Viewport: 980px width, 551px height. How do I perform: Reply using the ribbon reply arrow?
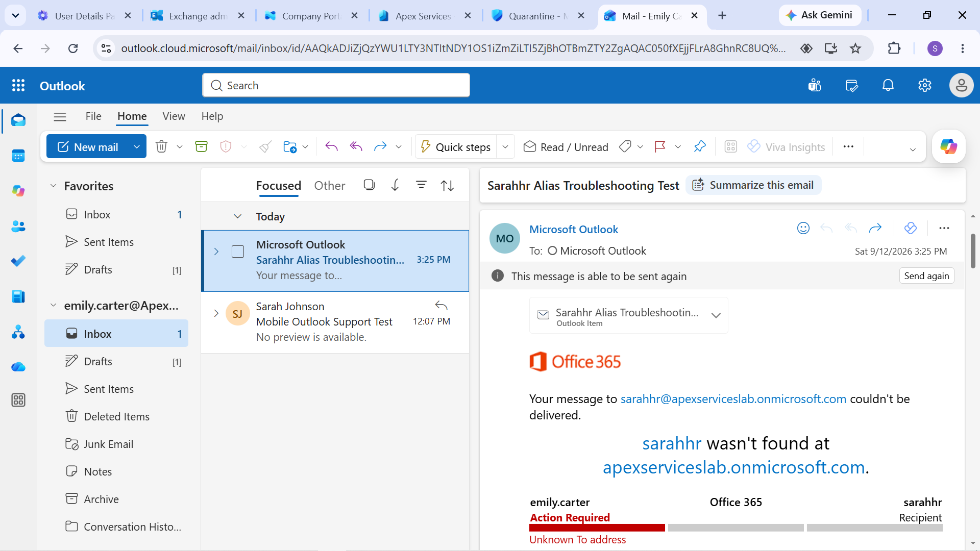pyautogui.click(x=331, y=147)
